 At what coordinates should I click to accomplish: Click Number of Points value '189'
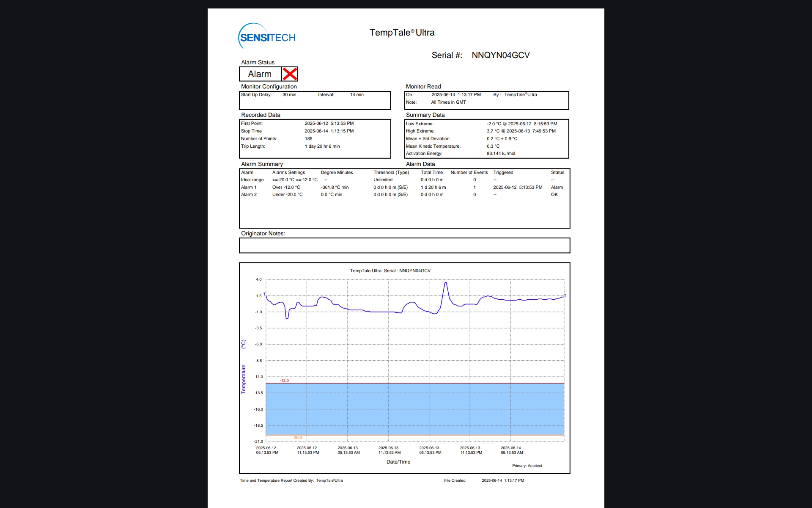308,139
